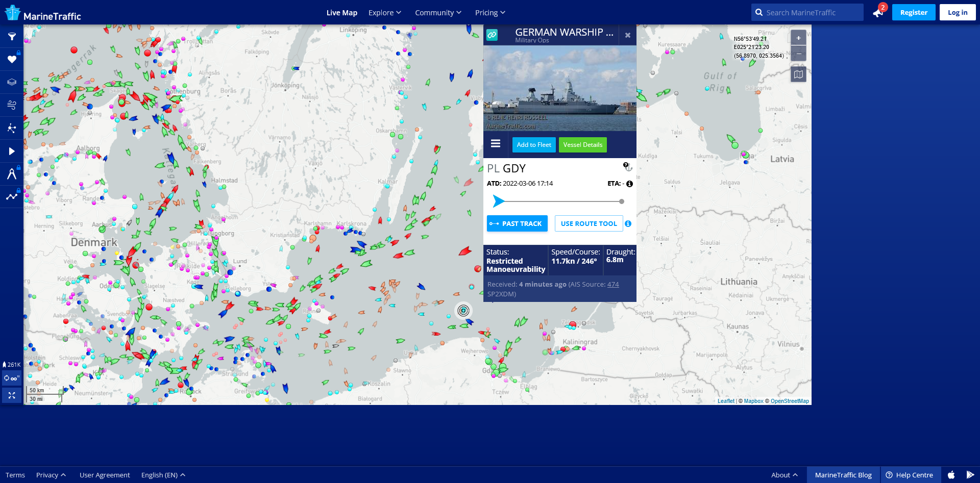The width and height of the screenshot is (980, 483).
Task: Open the English (EN) language selector
Action: coord(163,475)
